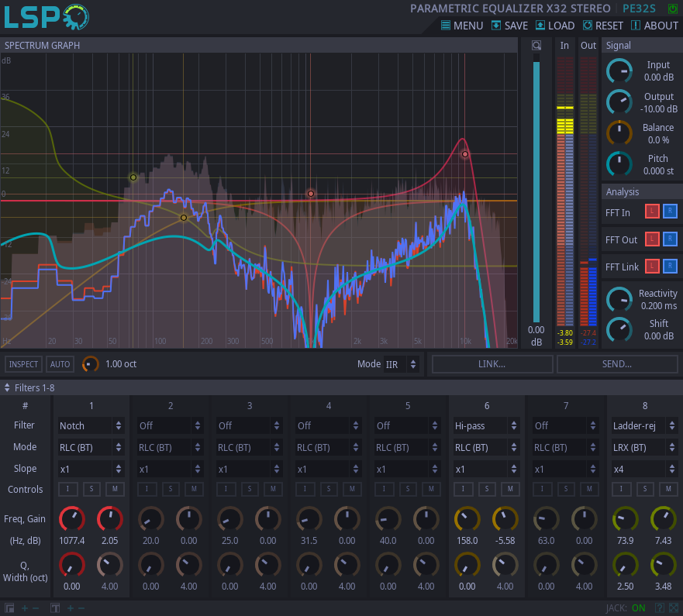Open filter 2 type dropdown showing Off
683x616 pixels.
point(171,425)
